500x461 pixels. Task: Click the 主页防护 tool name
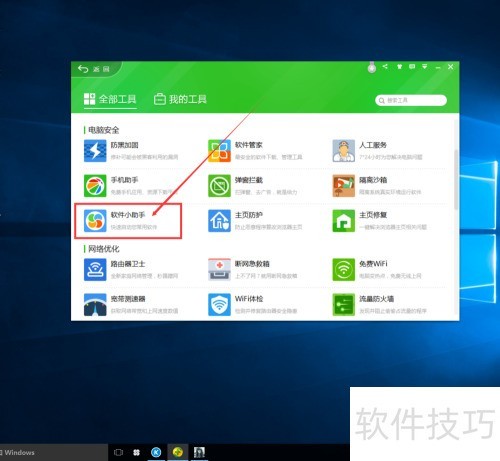coord(249,215)
